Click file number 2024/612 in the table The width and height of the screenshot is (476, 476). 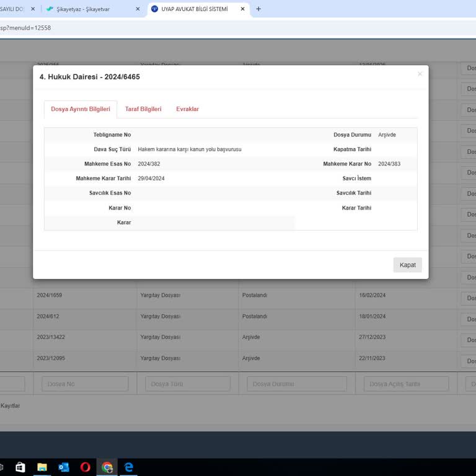coord(48,316)
